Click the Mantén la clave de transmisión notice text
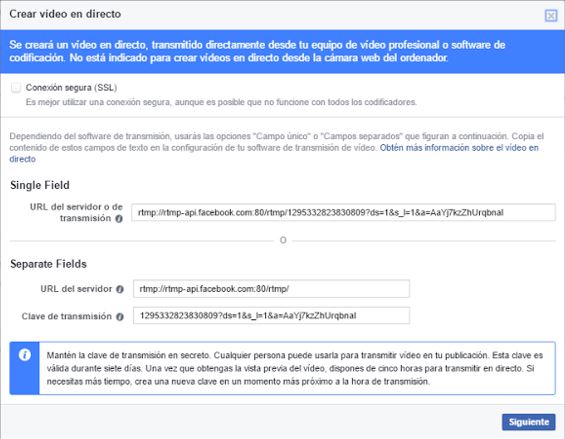 [x=295, y=368]
